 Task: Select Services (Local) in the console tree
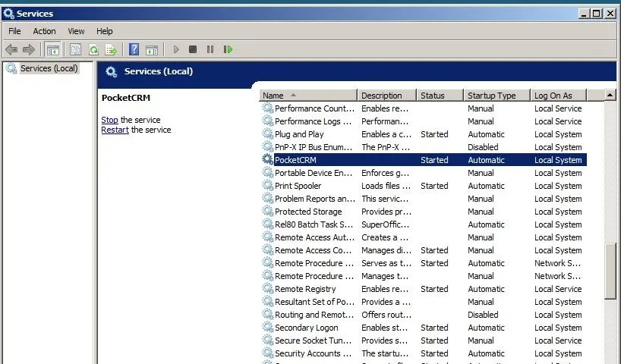click(x=49, y=69)
